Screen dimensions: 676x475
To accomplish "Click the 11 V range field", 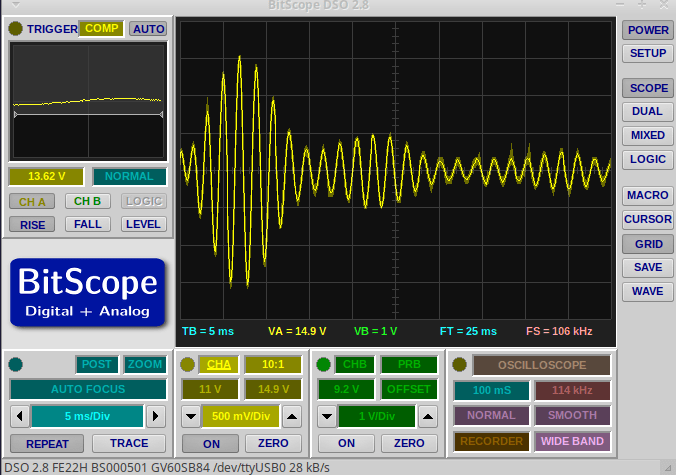I will coord(210,390).
